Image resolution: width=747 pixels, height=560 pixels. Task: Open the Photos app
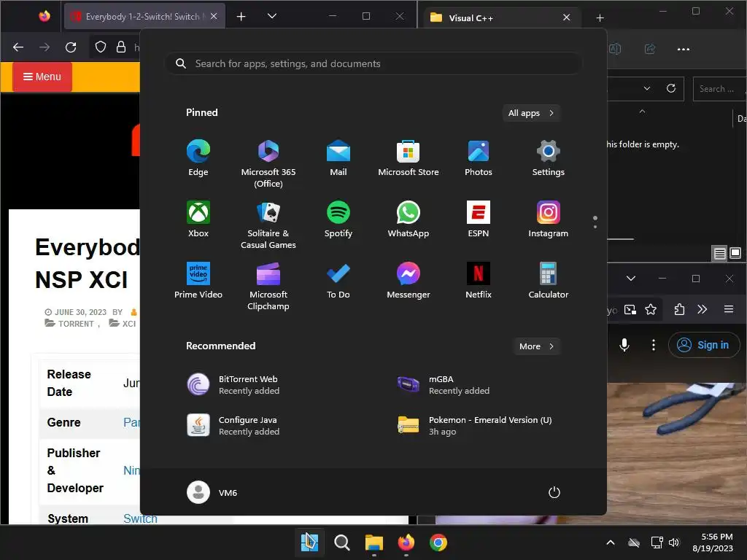coord(479,158)
